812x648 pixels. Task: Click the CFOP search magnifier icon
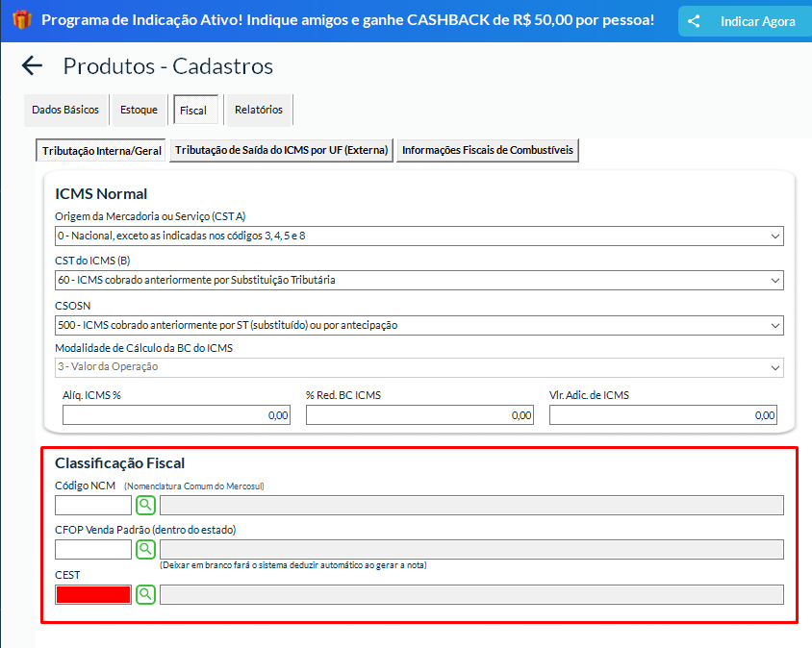(145, 549)
